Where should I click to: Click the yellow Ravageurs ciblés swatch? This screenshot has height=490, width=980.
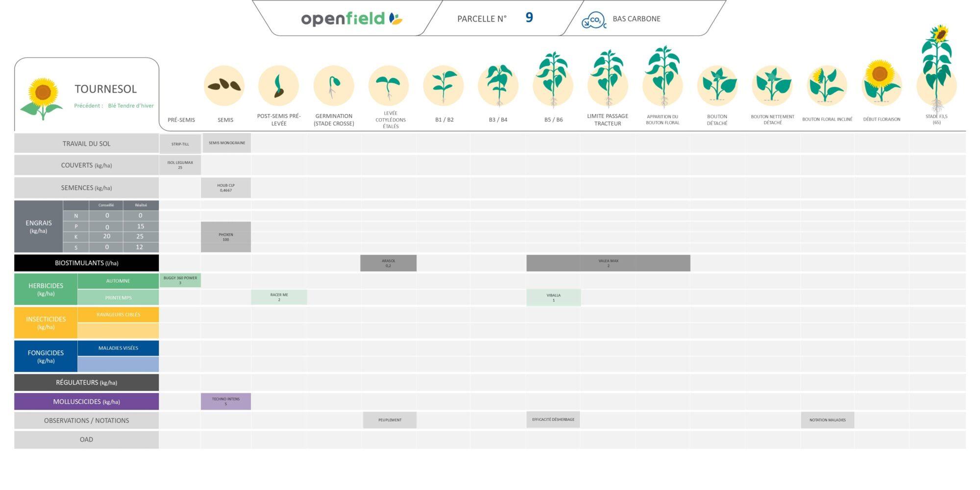(118, 331)
